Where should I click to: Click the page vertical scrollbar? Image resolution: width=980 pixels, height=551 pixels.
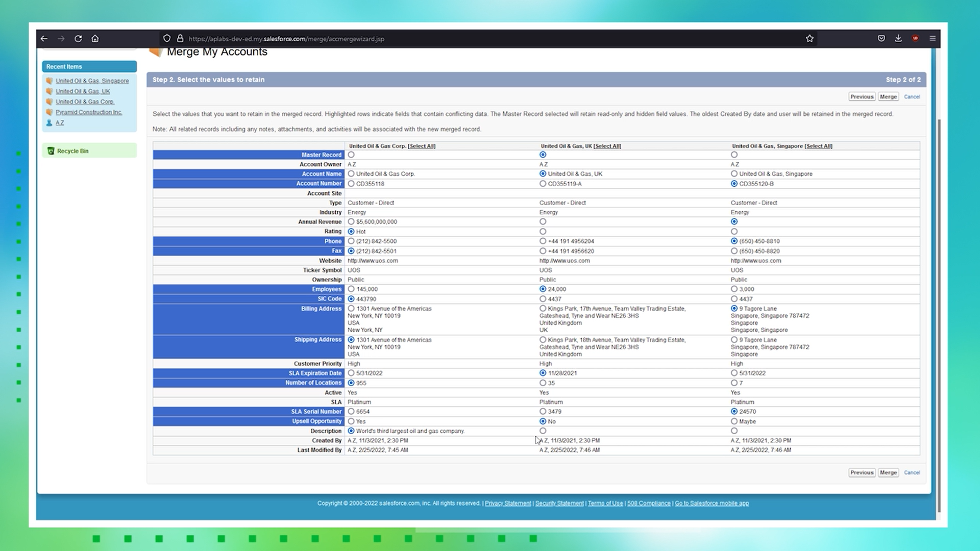938,315
